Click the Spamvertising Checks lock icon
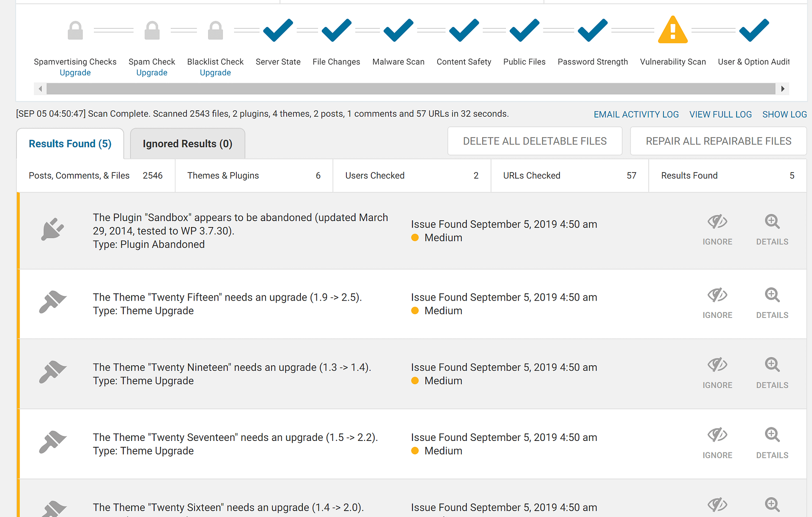Screen dimensions: 812x517 click(75, 30)
